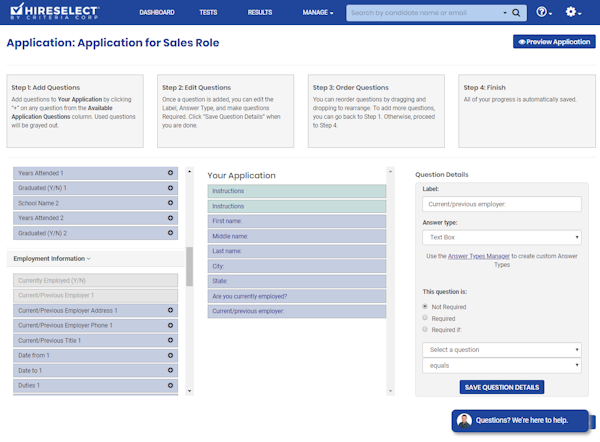
Task: Open the Select a question dropdown
Action: pyautogui.click(x=501, y=350)
